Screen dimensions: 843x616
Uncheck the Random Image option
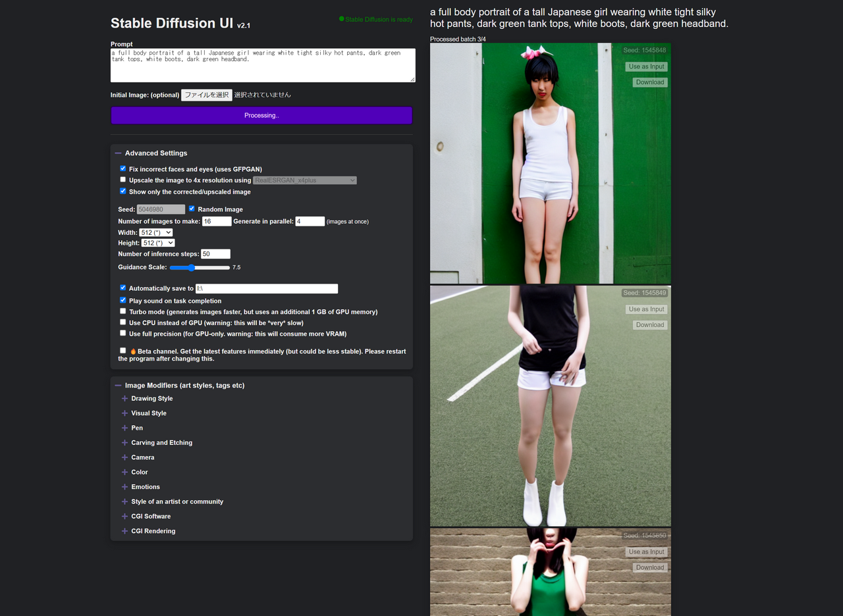point(192,208)
